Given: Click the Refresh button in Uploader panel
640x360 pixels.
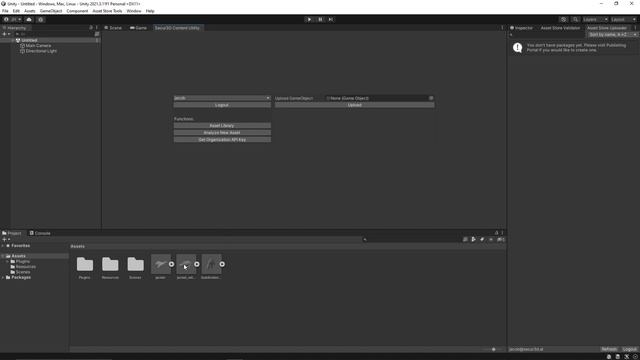Looking at the screenshot, I should (609, 349).
